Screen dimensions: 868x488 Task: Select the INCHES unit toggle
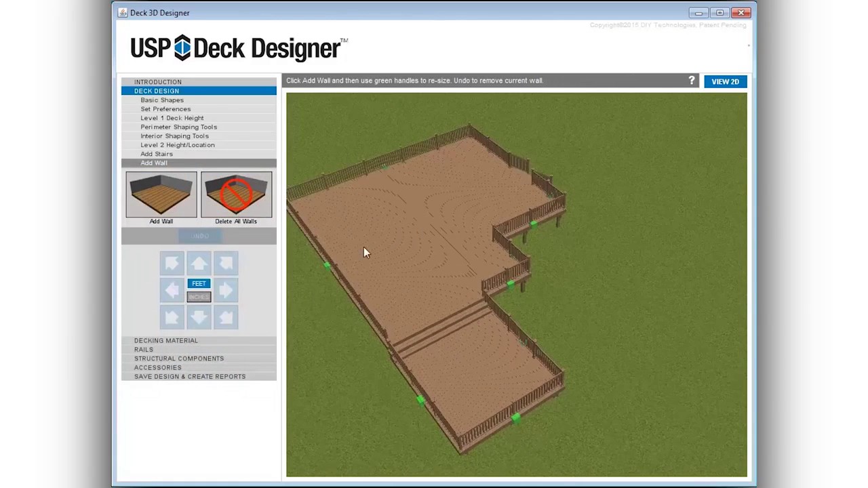click(x=199, y=297)
